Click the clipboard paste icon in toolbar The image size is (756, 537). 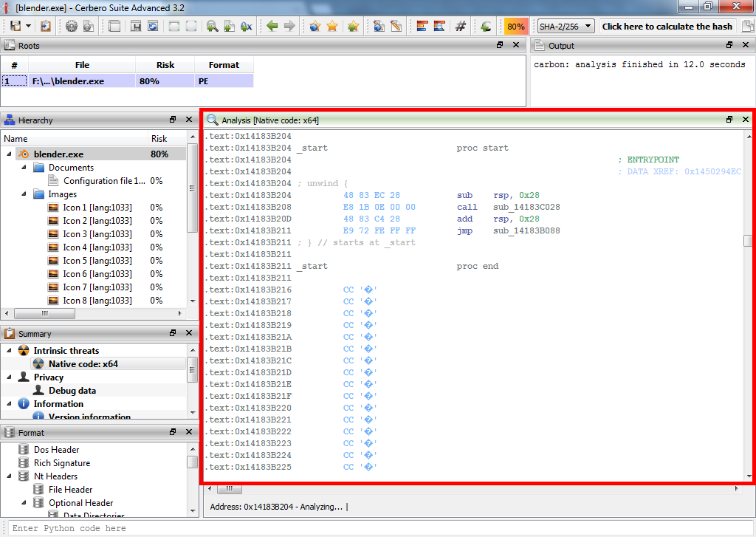click(46, 26)
